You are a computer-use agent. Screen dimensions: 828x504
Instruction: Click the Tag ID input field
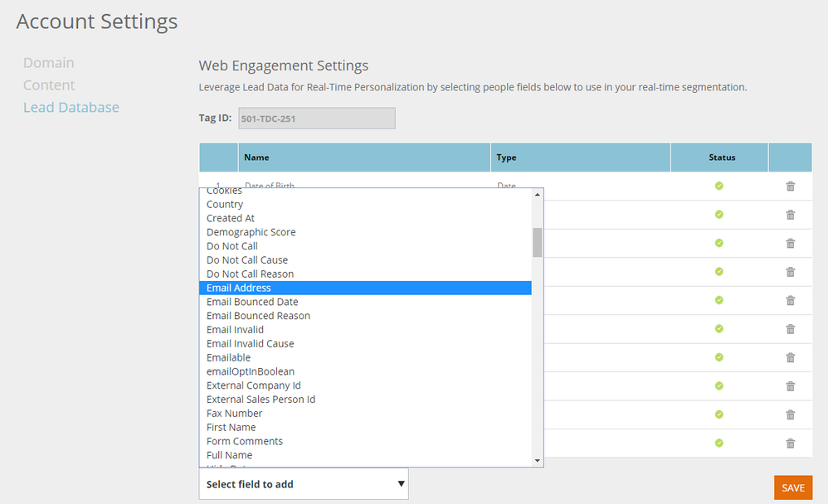[316, 119]
